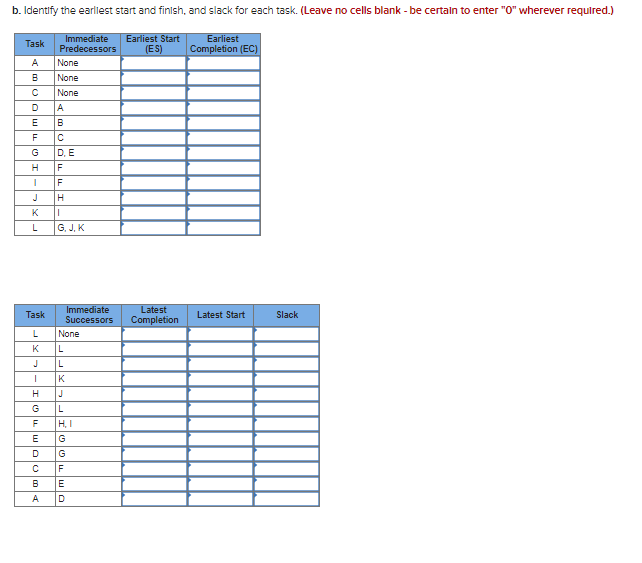Click Latest Completion field for task L, successor None
The height and width of the screenshot is (563, 642).
154,334
